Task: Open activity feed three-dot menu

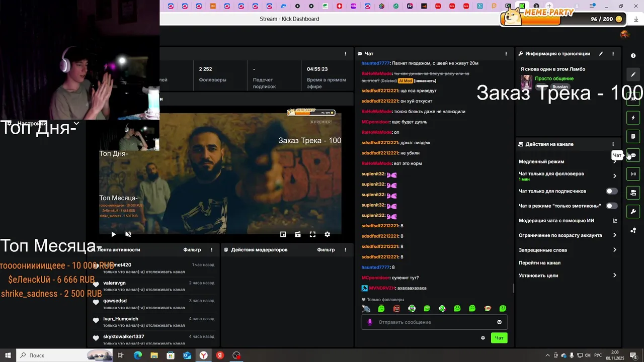Action: click(x=211, y=250)
